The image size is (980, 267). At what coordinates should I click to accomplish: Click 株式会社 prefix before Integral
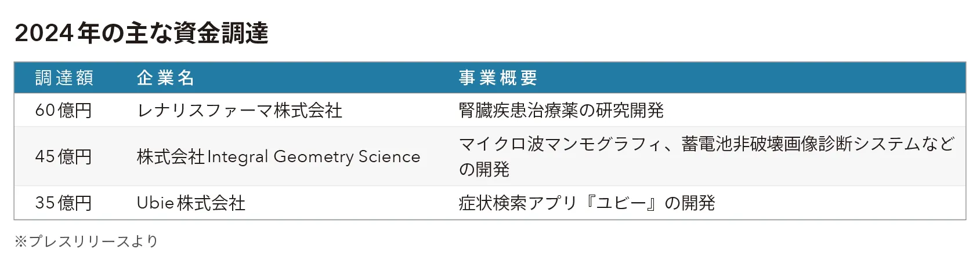tap(171, 156)
